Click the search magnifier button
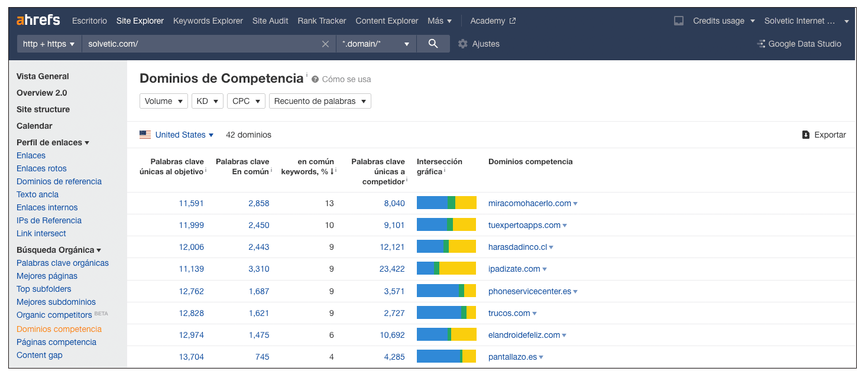The width and height of the screenshot is (868, 378). coord(433,44)
